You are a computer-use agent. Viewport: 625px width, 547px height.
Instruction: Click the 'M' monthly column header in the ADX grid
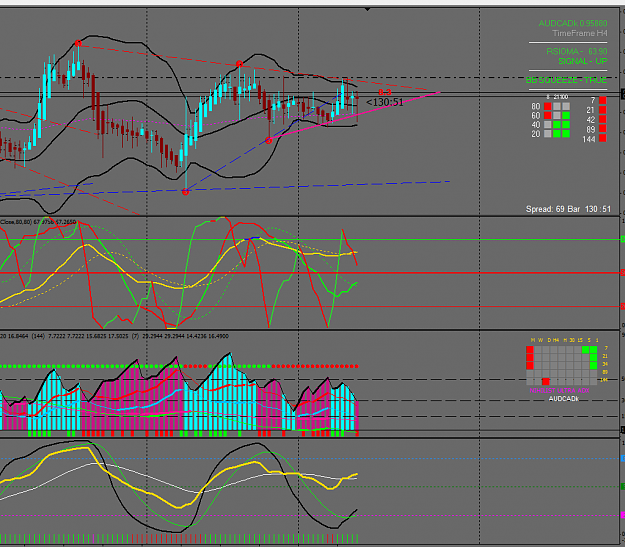533,340
